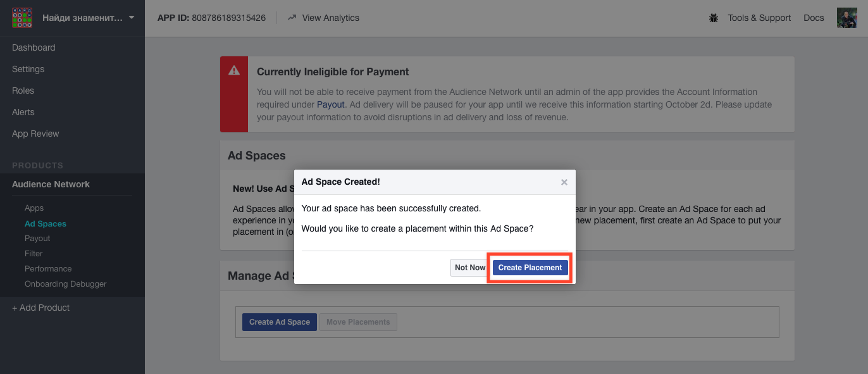Click the APP ID number text
Viewport: 868px width, 374px height.
click(x=228, y=18)
